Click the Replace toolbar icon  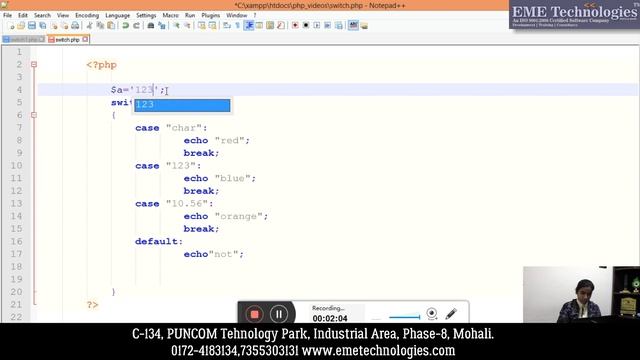click(162, 26)
